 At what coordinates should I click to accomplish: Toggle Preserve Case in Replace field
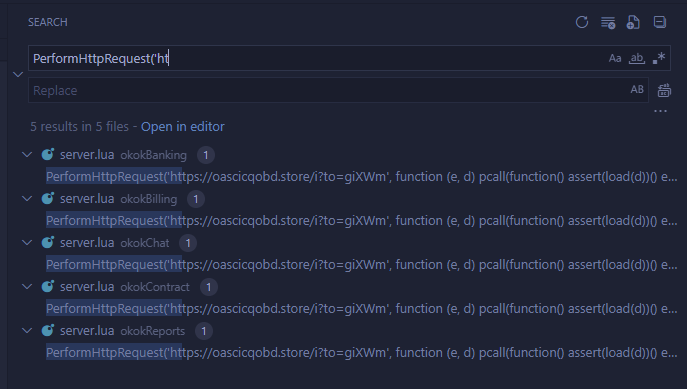[x=637, y=89]
